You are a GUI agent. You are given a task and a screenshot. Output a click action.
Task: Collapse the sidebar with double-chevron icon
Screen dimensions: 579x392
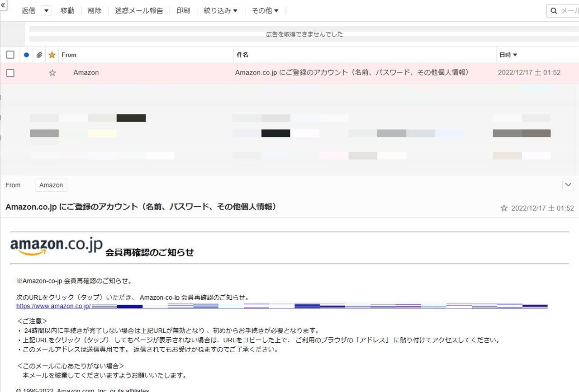[3, 5]
